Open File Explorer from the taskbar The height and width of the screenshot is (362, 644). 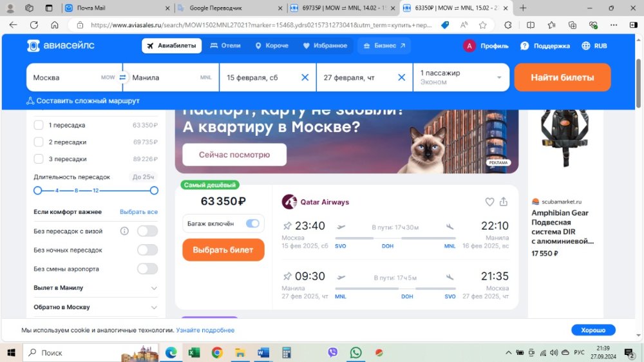click(x=240, y=352)
